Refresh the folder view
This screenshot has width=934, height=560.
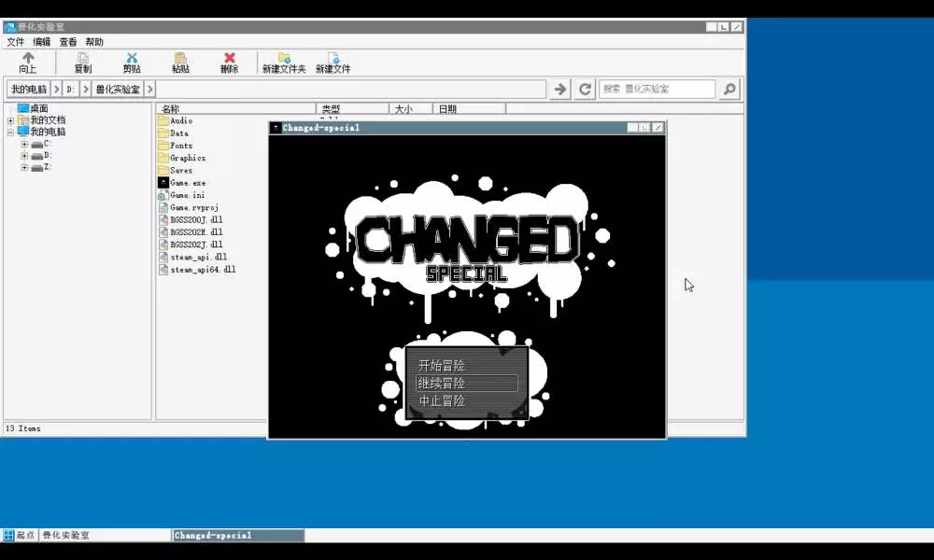585,90
